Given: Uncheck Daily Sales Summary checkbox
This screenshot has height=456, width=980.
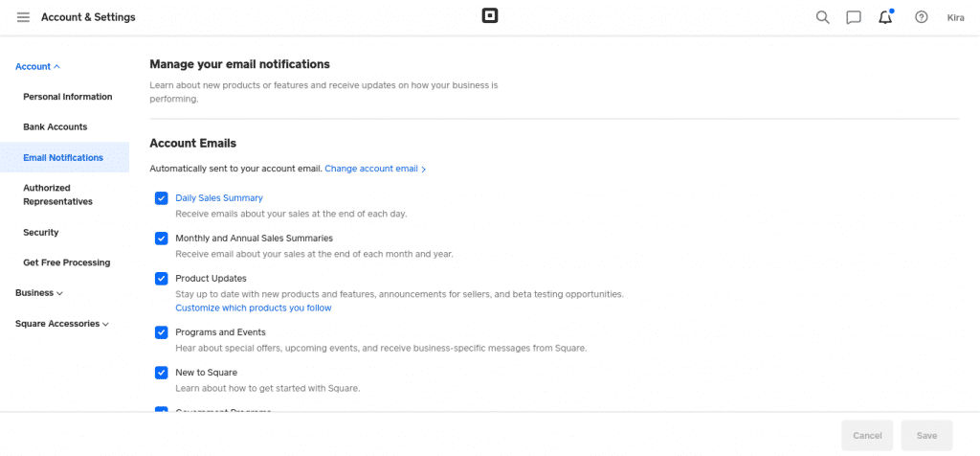Looking at the screenshot, I should click(x=162, y=198).
